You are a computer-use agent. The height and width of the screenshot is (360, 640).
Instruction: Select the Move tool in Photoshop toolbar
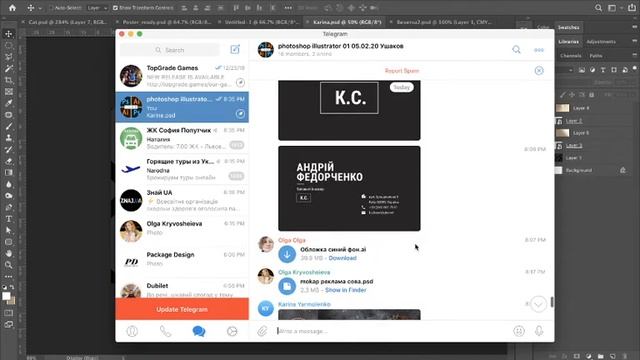(x=9, y=34)
